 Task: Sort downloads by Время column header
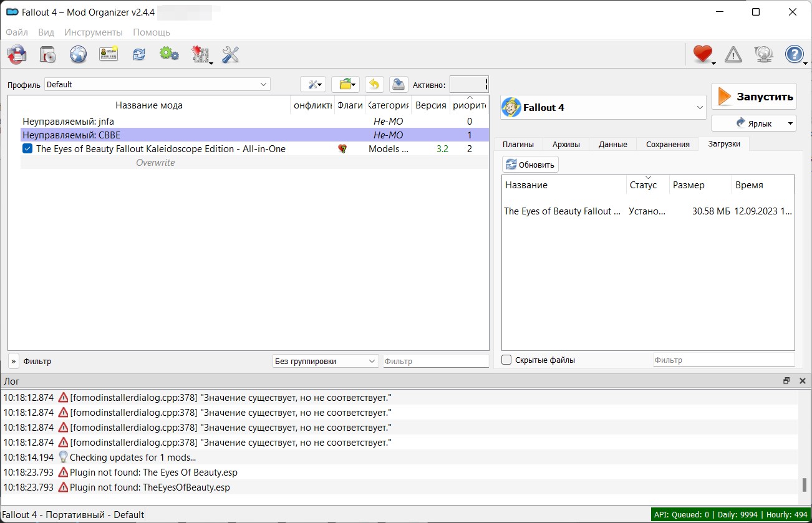coord(763,185)
